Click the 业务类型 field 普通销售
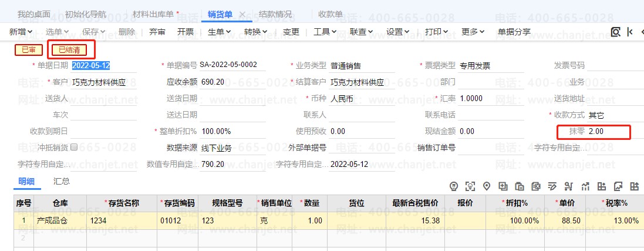 click(362, 65)
